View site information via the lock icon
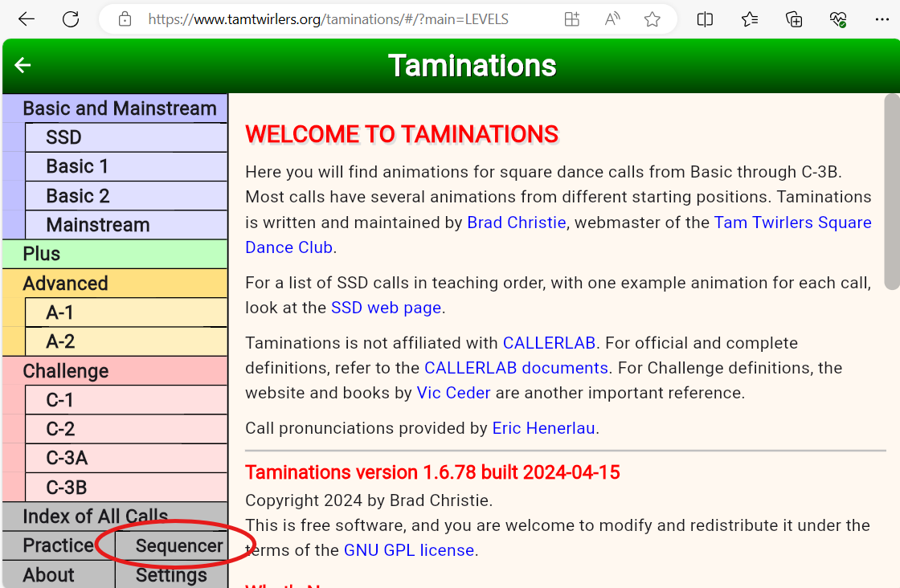Screen dimensions: 900x588 pyautogui.click(x=125, y=19)
